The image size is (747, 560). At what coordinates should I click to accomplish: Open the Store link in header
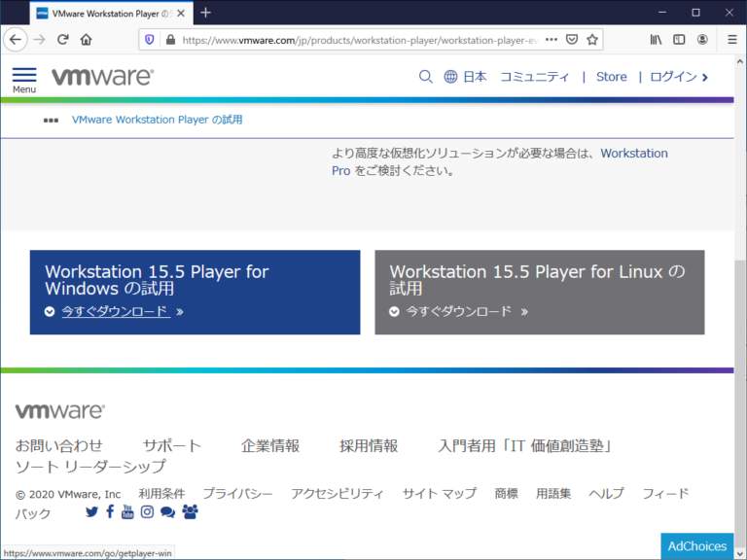point(611,77)
